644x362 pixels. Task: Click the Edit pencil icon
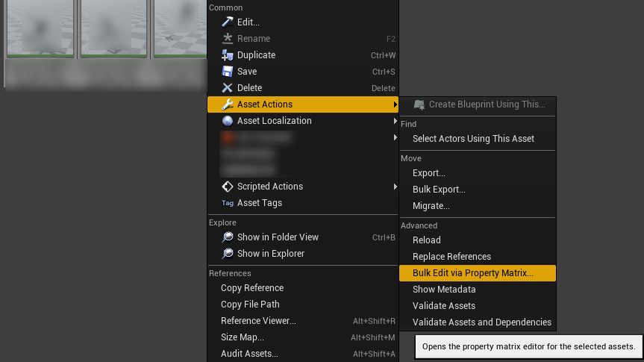[x=228, y=22]
